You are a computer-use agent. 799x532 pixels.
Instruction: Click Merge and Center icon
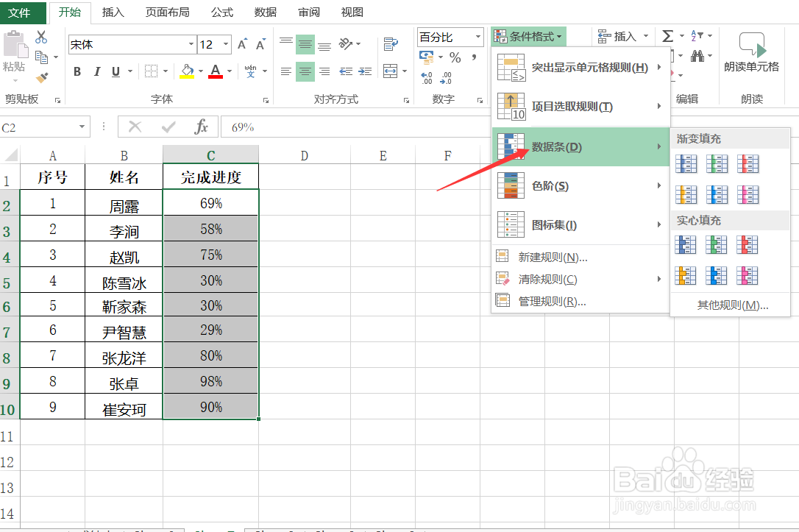click(x=391, y=71)
